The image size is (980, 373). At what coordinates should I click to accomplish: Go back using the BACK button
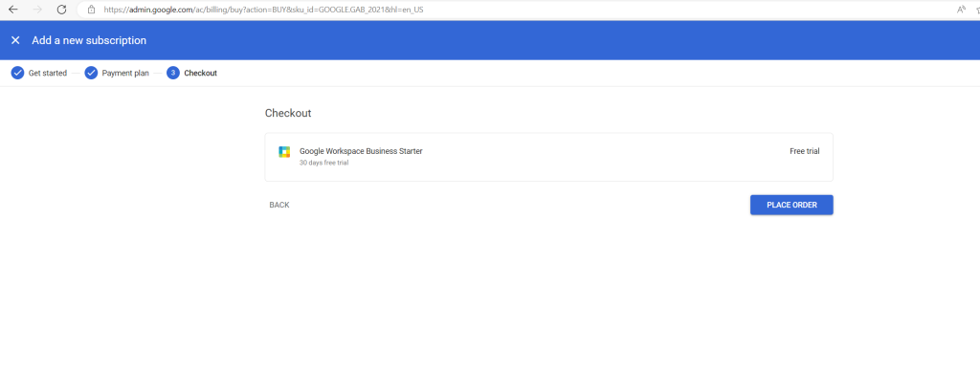point(279,205)
